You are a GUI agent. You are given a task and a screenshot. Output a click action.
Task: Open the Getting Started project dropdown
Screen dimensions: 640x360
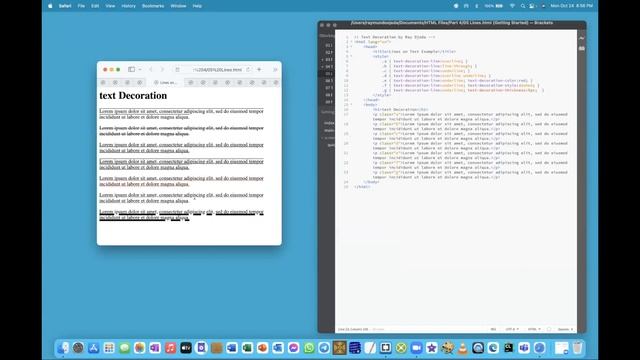tap(327, 111)
